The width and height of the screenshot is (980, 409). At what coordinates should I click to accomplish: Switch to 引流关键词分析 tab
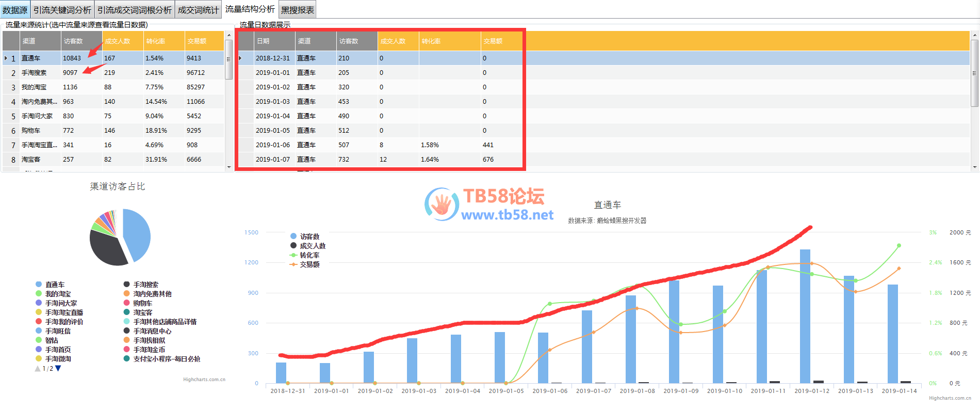(x=62, y=10)
